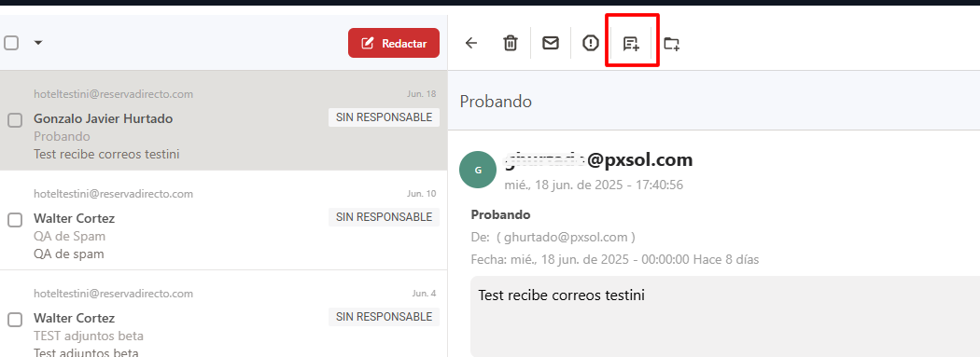Select checkbox for QA de Spam email
The width and height of the screenshot is (980, 357).
click(x=14, y=220)
